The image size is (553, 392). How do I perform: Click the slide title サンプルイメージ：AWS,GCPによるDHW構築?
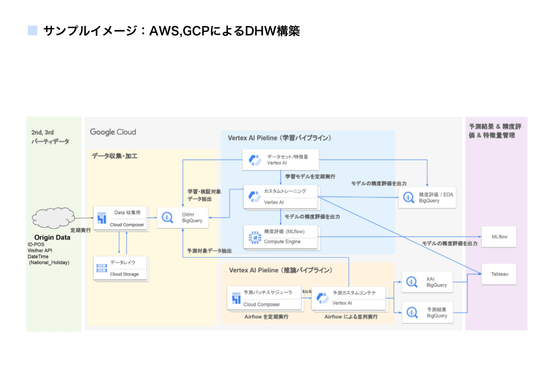[x=172, y=31]
